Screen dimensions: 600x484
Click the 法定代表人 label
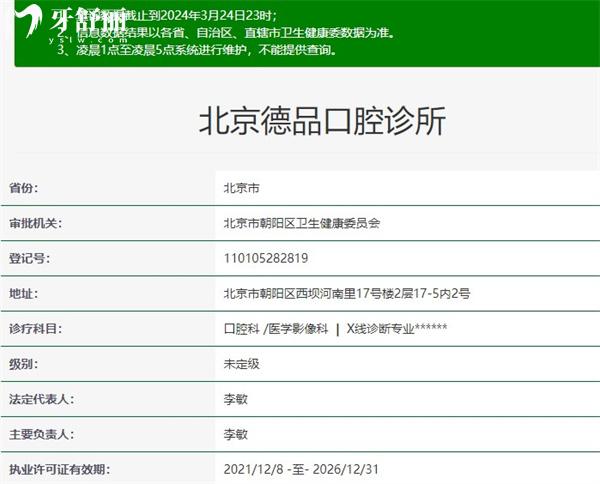pos(41,399)
